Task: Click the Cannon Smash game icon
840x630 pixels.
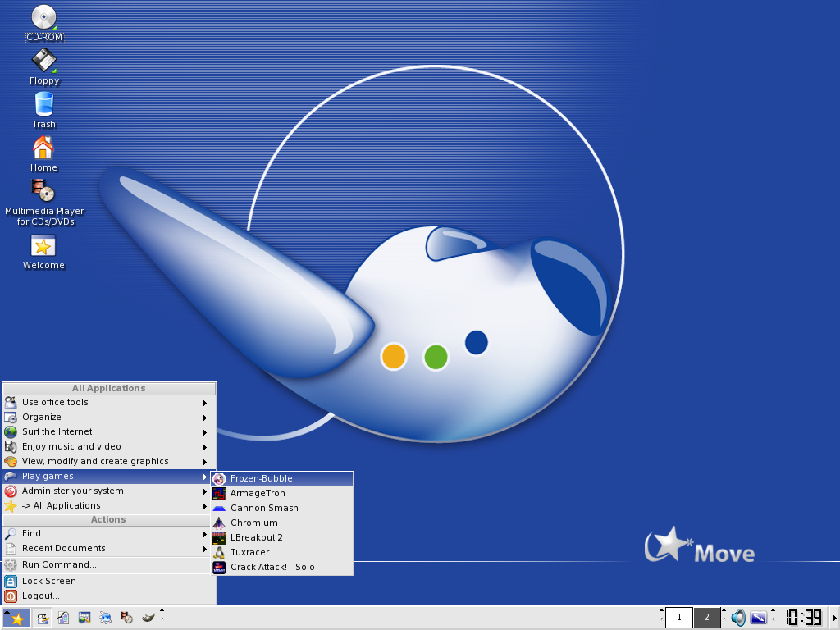Action: tap(219, 508)
